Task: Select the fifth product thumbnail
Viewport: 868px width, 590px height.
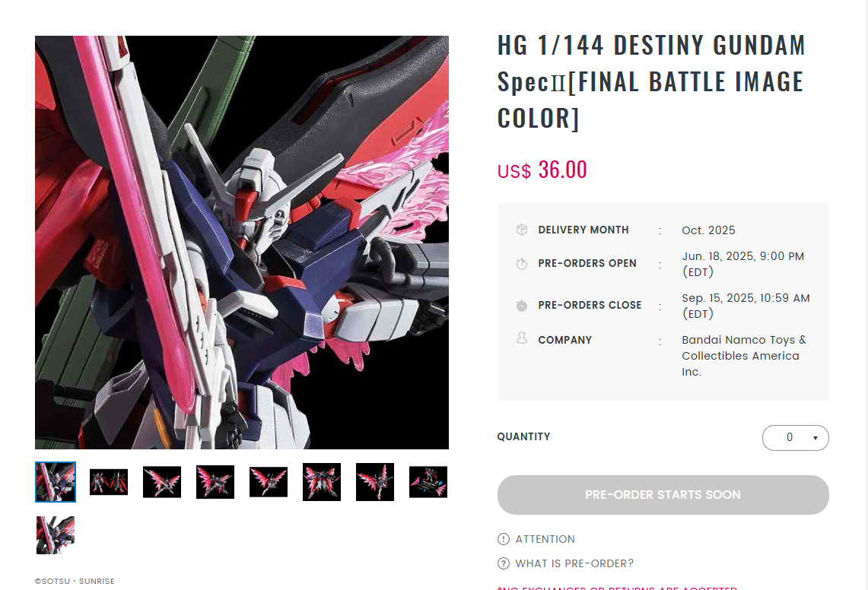Action: pos(269,482)
